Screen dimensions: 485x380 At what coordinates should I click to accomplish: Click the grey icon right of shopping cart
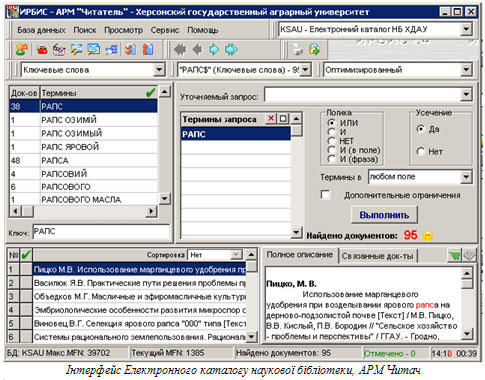(469, 255)
